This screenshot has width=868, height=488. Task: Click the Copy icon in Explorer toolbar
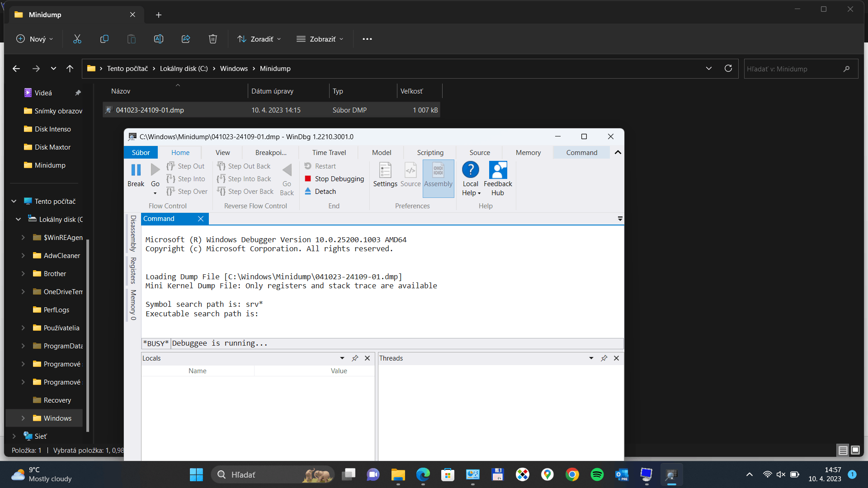point(104,39)
